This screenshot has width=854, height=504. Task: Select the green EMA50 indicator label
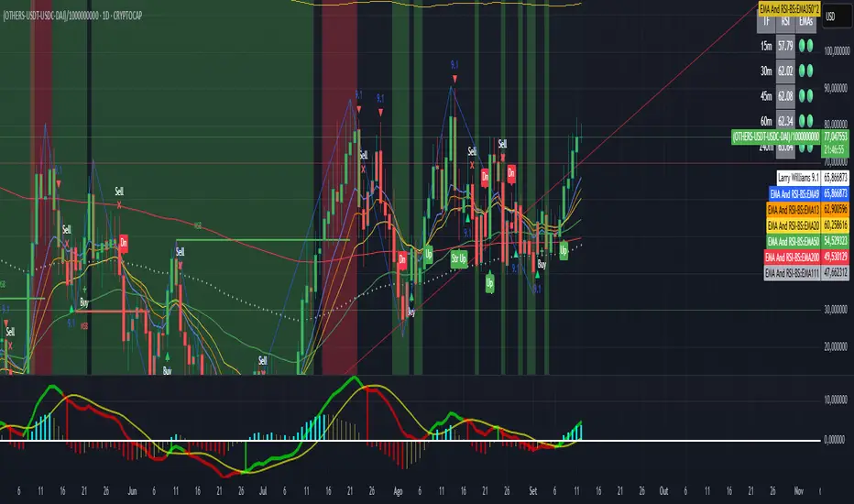click(793, 241)
